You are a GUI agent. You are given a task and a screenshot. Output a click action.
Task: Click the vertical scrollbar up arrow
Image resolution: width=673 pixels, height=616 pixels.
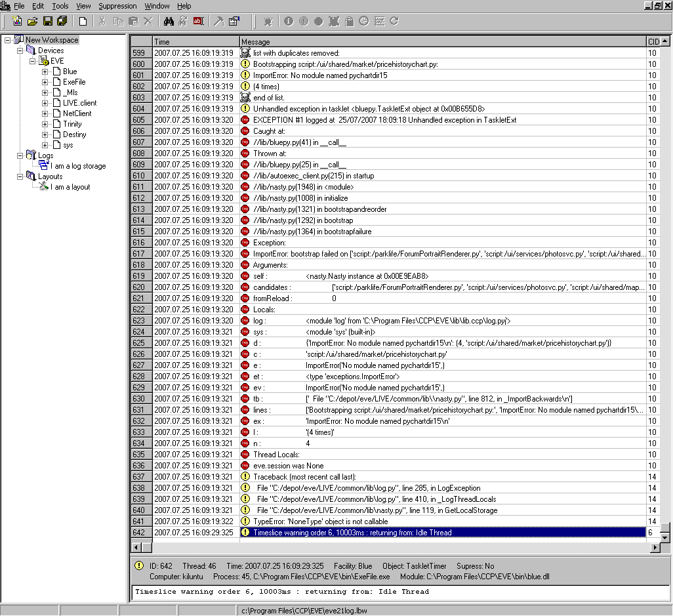click(665, 41)
